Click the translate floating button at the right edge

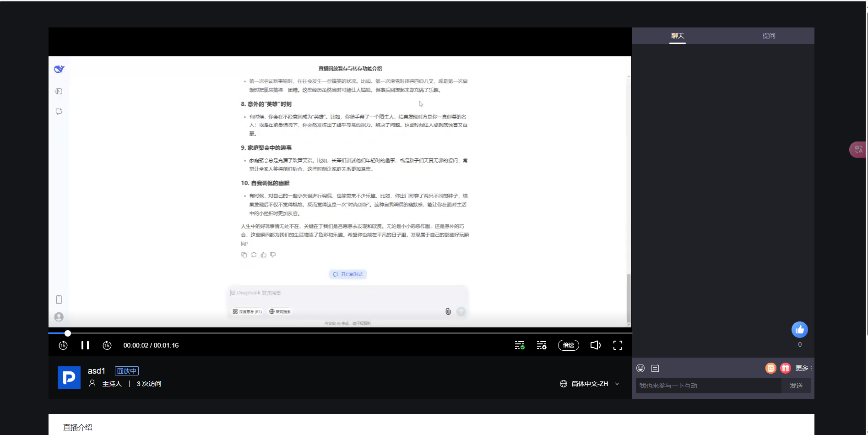click(x=858, y=150)
